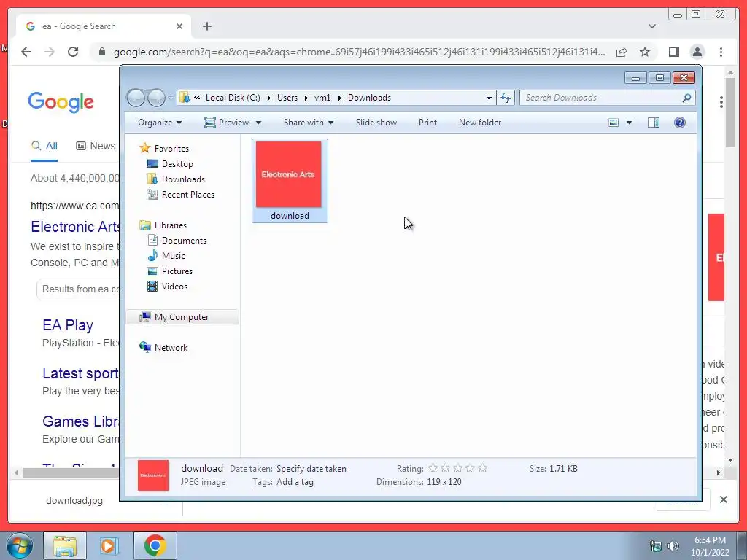The image size is (747, 560).
Task: Click download.jpg in Chrome downloads bar
Action: pos(74,500)
